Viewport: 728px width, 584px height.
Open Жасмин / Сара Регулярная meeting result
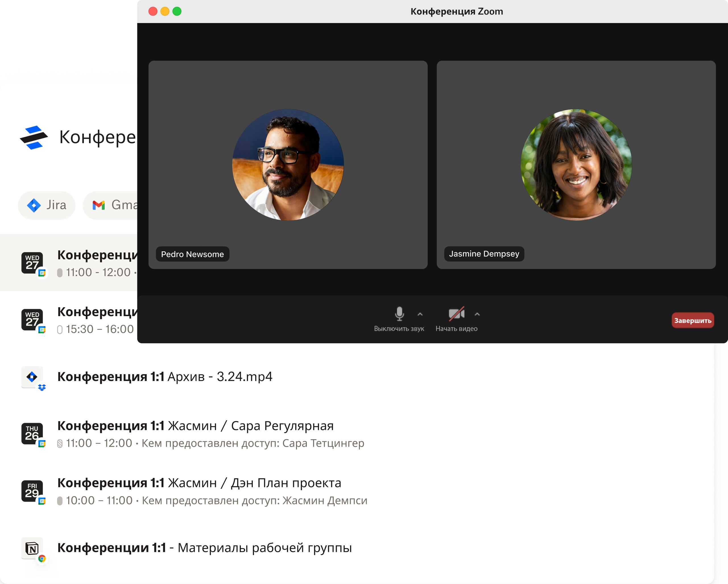(x=195, y=426)
